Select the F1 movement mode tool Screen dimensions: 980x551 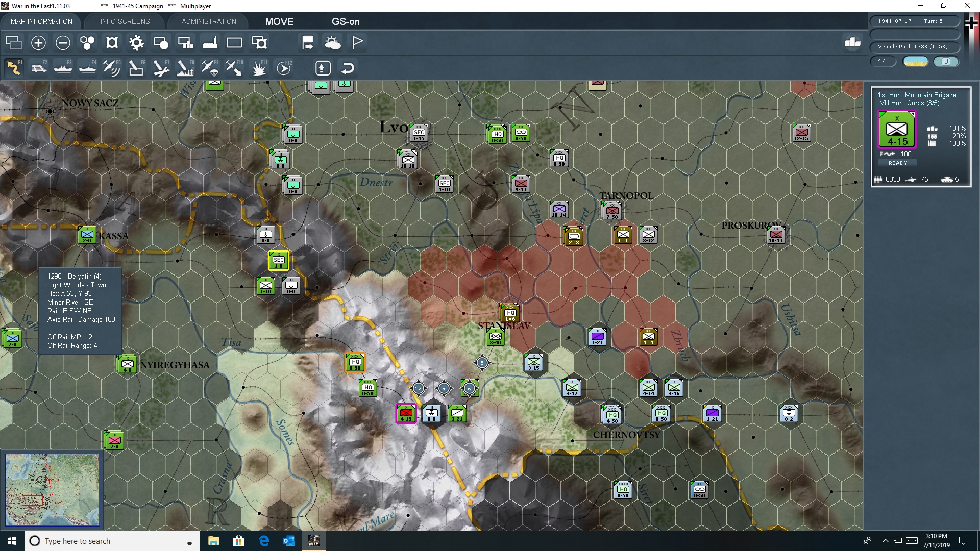pyautogui.click(x=14, y=68)
